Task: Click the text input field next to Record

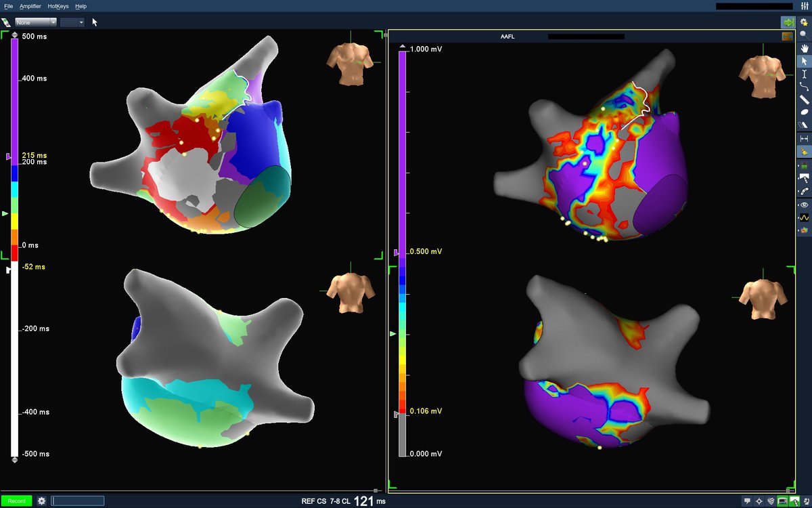Action: [x=78, y=501]
